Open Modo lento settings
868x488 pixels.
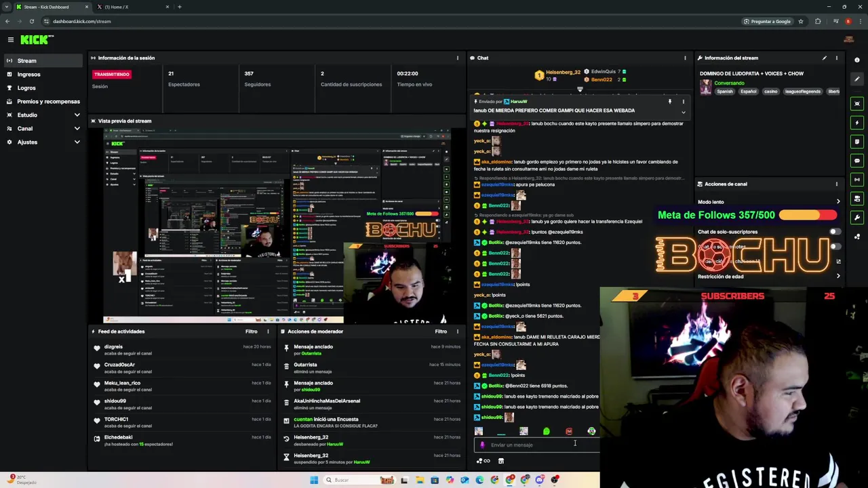click(770, 202)
